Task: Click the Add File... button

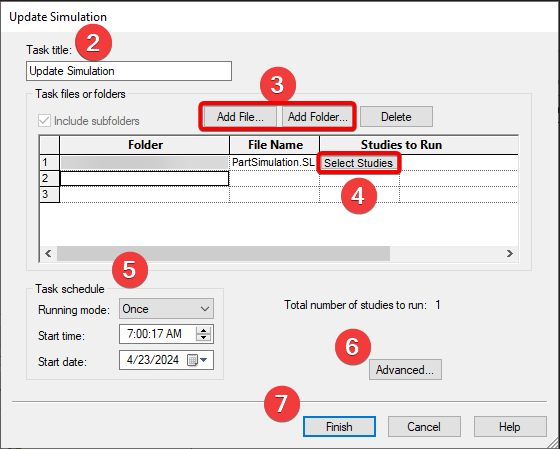Action: tap(240, 117)
